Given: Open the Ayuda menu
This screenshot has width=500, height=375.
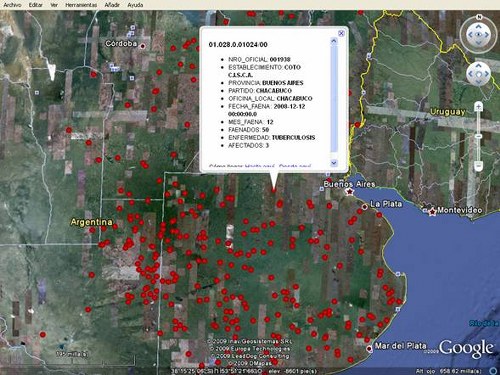Looking at the screenshot, I should [x=135, y=5].
